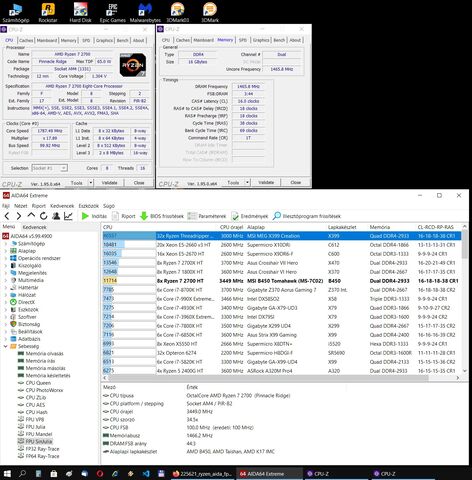
Task: Start the benchmark with the green Indítás arrow
Action: 94,216
